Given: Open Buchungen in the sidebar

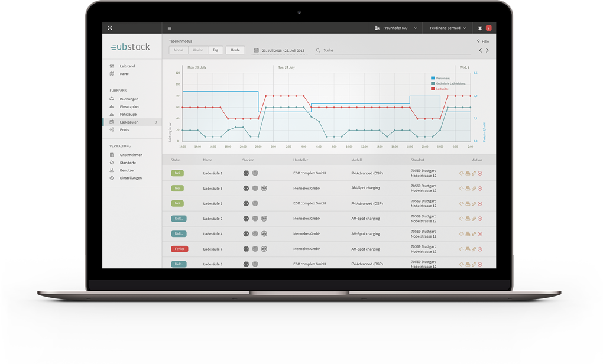Looking at the screenshot, I should coord(129,99).
